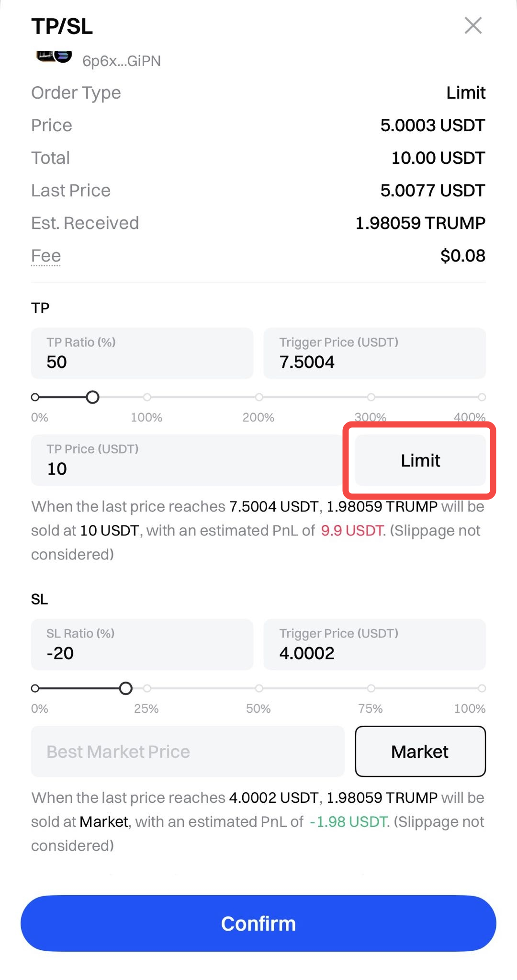The image size is (517, 980).
Task: Edit the TP Ratio (%) field
Action: (x=142, y=353)
